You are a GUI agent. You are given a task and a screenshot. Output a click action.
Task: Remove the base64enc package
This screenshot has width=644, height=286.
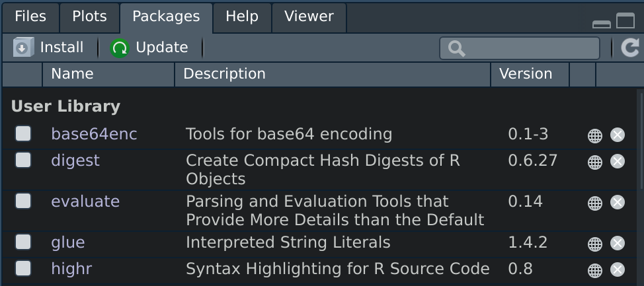pyautogui.click(x=618, y=135)
